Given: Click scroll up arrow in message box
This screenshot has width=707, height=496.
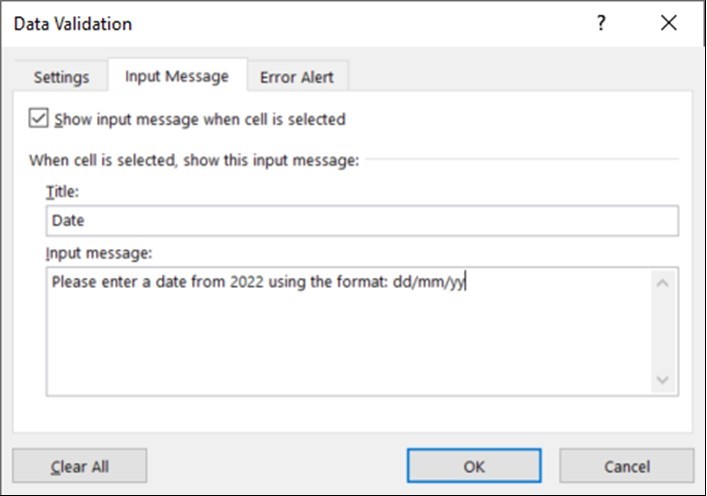Looking at the screenshot, I should [664, 282].
